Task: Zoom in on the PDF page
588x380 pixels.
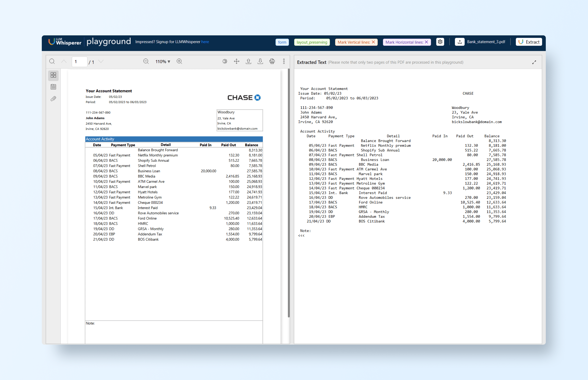Action: tap(179, 61)
